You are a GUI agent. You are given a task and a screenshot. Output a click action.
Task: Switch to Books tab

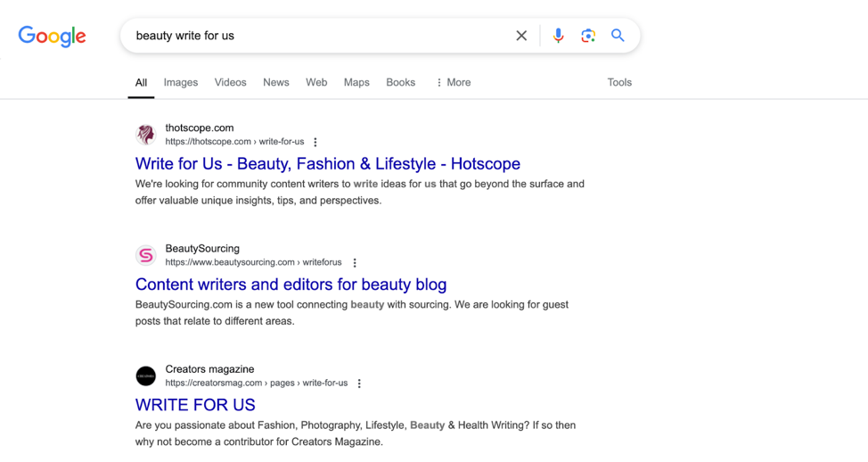point(401,83)
